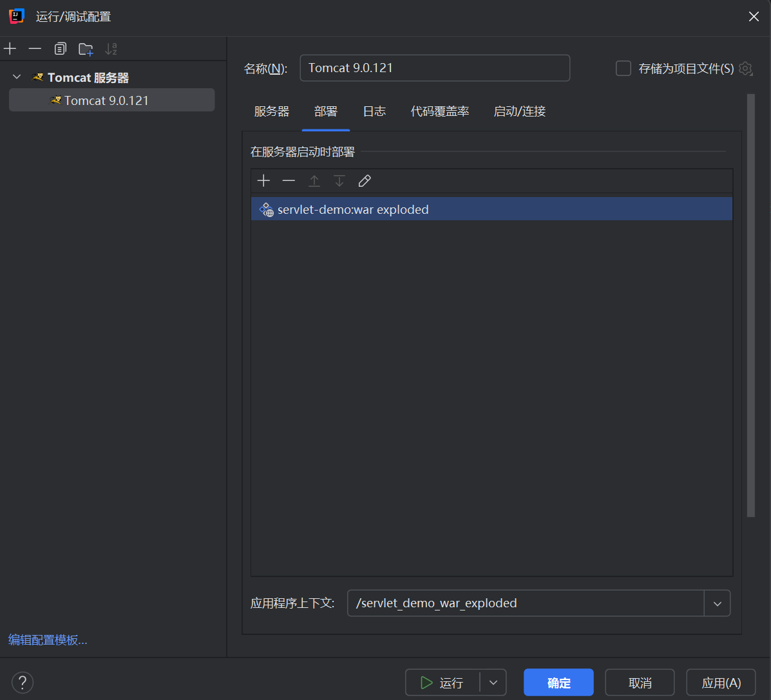
Task: Select servlet-demo:war exploded artifact row
Action: 491,209
